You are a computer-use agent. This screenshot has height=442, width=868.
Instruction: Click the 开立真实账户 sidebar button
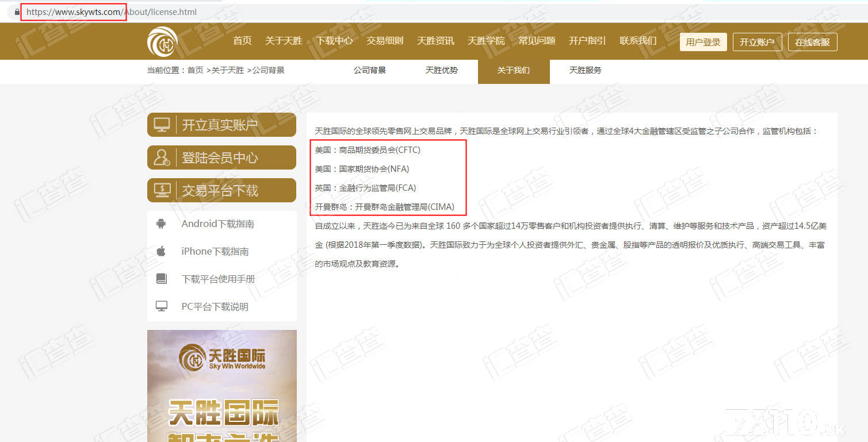point(221,125)
